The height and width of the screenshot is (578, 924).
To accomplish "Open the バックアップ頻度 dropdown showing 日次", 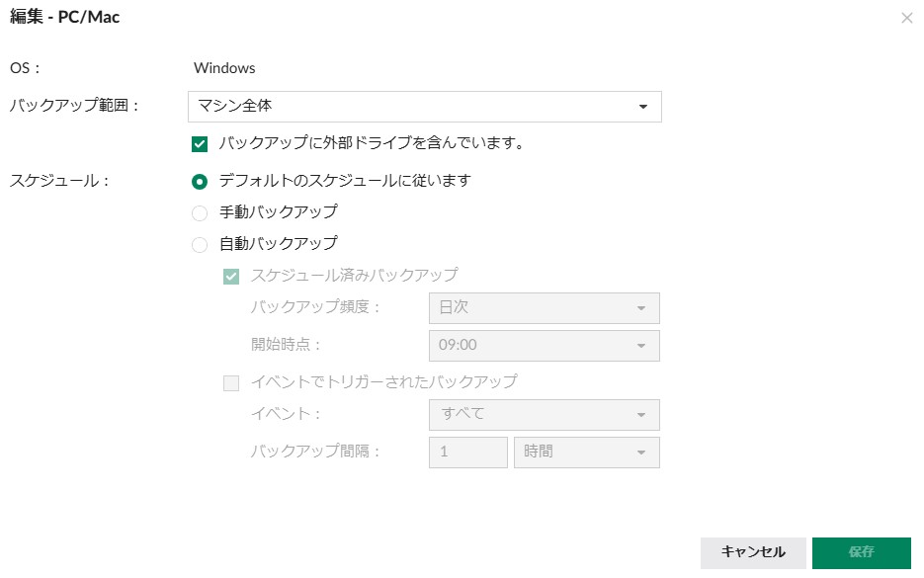I will 544,308.
